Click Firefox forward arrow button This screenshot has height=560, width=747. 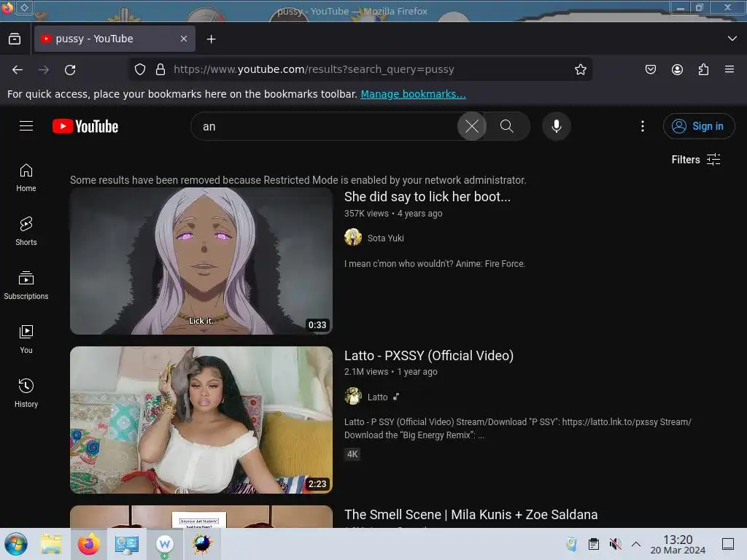click(44, 69)
